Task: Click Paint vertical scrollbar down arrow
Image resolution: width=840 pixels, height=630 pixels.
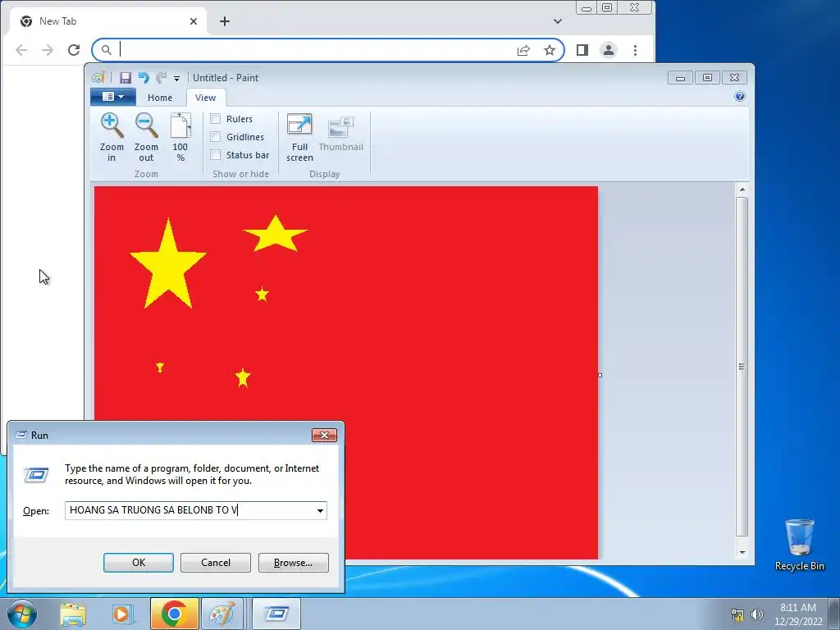Action: tap(742, 552)
